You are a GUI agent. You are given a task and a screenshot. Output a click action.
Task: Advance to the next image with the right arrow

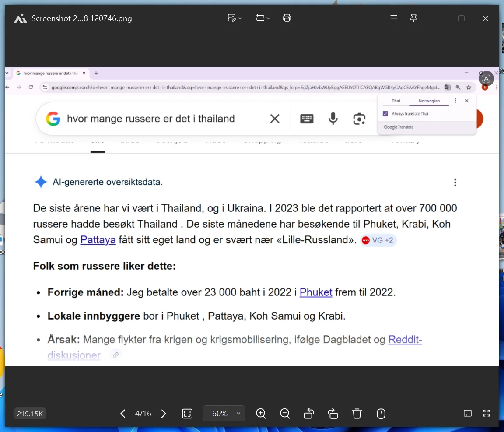pyautogui.click(x=163, y=413)
